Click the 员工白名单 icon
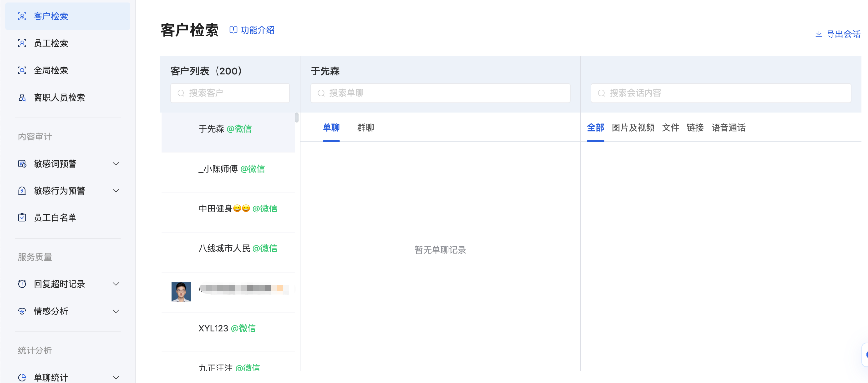 coord(22,218)
